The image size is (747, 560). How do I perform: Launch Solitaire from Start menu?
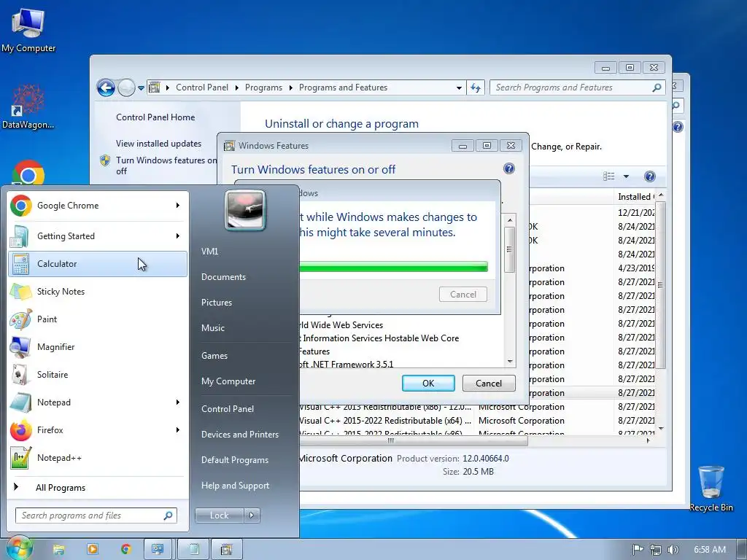point(98,374)
